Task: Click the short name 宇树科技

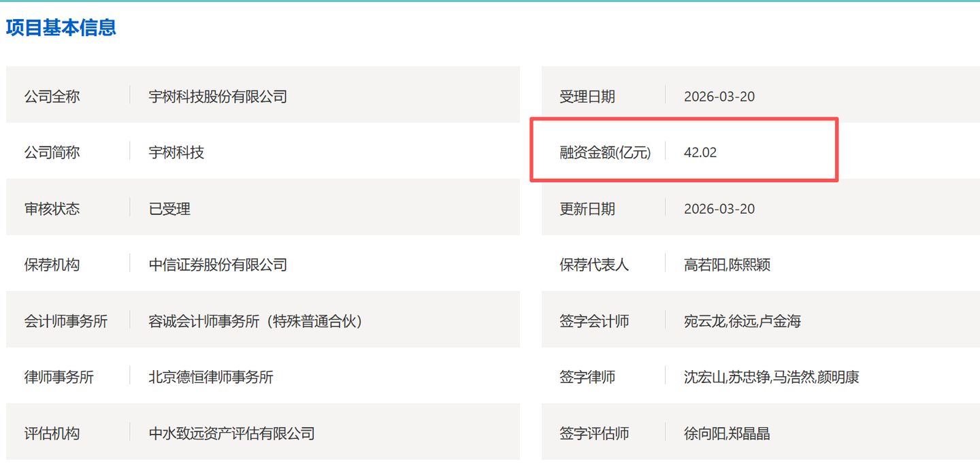Action: click(x=176, y=152)
